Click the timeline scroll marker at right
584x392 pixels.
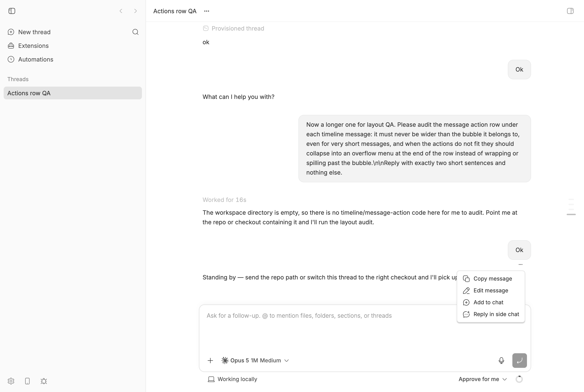(x=571, y=214)
